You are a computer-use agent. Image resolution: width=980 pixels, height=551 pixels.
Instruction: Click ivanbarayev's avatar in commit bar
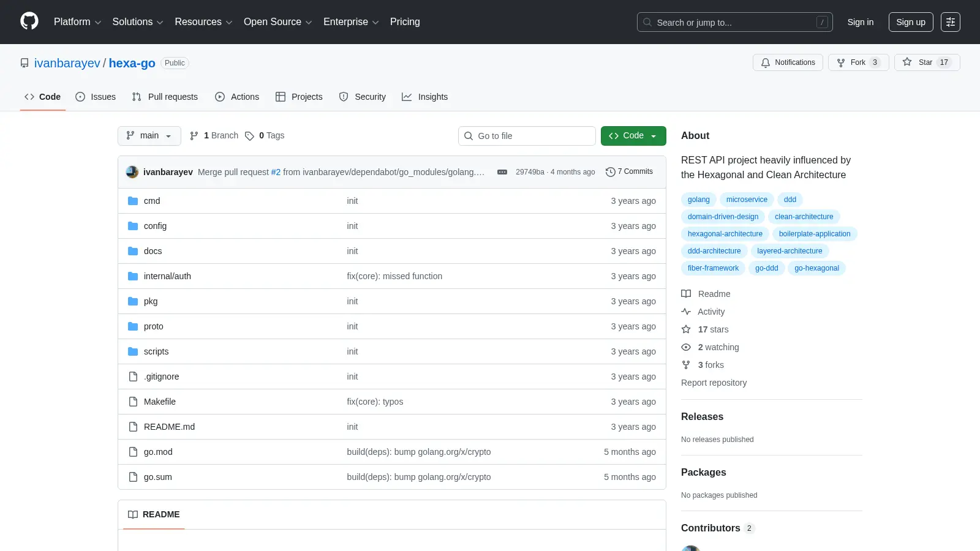(132, 172)
